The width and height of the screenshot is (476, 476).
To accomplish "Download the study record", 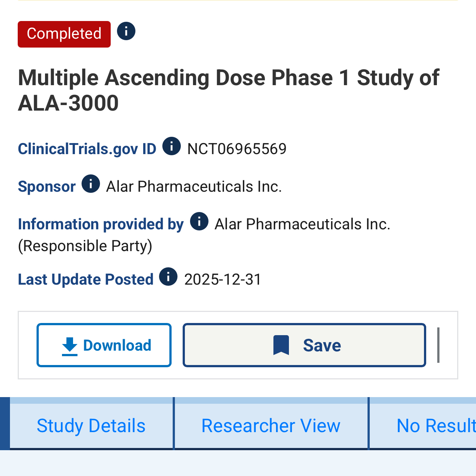I will point(104,345).
